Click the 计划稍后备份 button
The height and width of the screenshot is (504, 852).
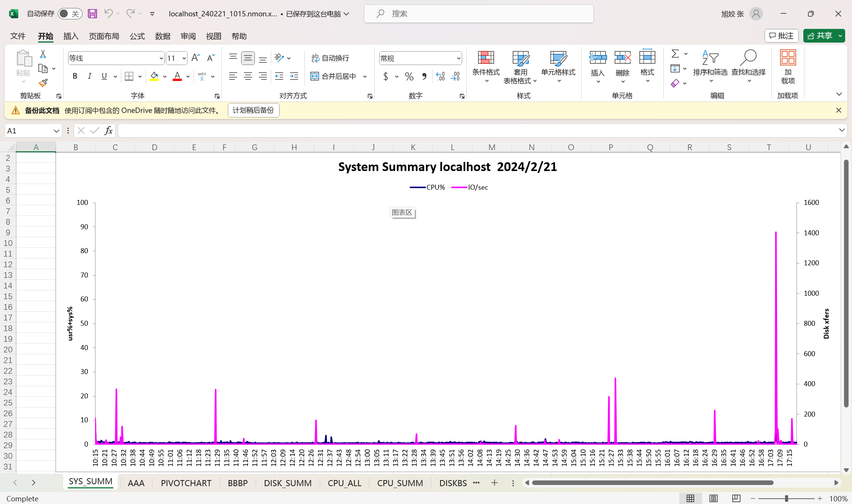(253, 110)
